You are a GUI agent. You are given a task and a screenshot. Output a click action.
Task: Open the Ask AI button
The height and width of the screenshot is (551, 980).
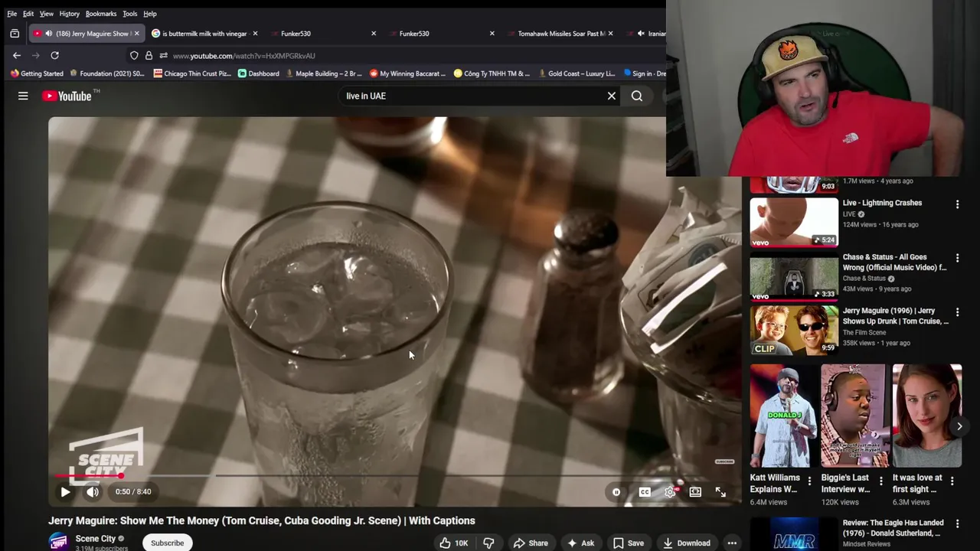coord(580,543)
